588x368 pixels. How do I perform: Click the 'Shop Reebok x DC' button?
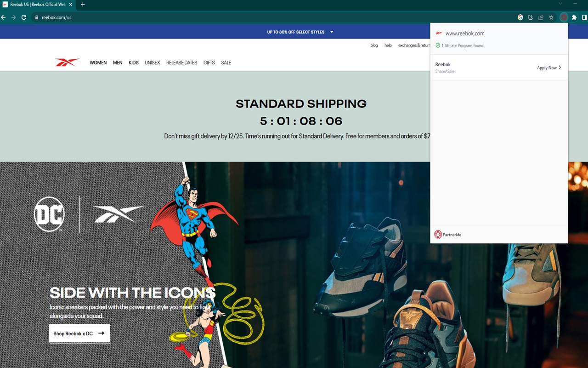pyautogui.click(x=79, y=333)
